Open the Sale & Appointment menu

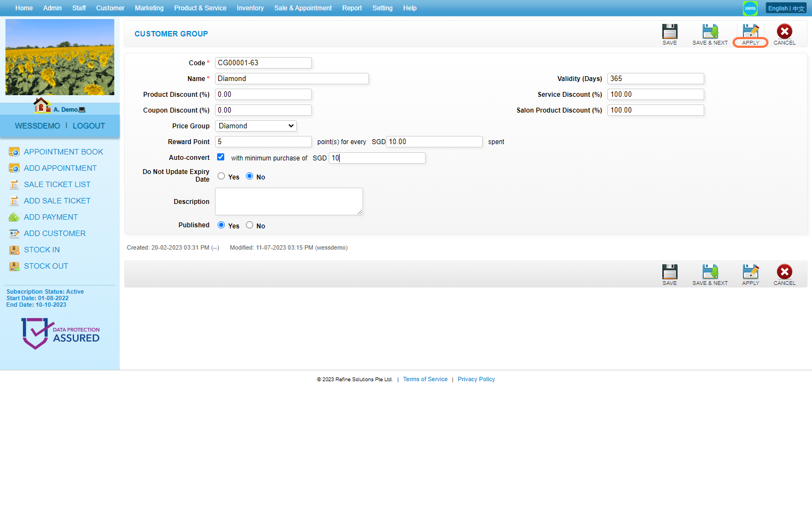click(x=303, y=8)
